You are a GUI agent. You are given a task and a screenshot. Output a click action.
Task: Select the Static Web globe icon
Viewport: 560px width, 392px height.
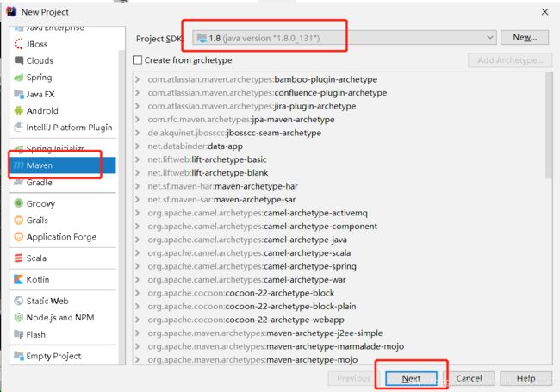click(19, 301)
